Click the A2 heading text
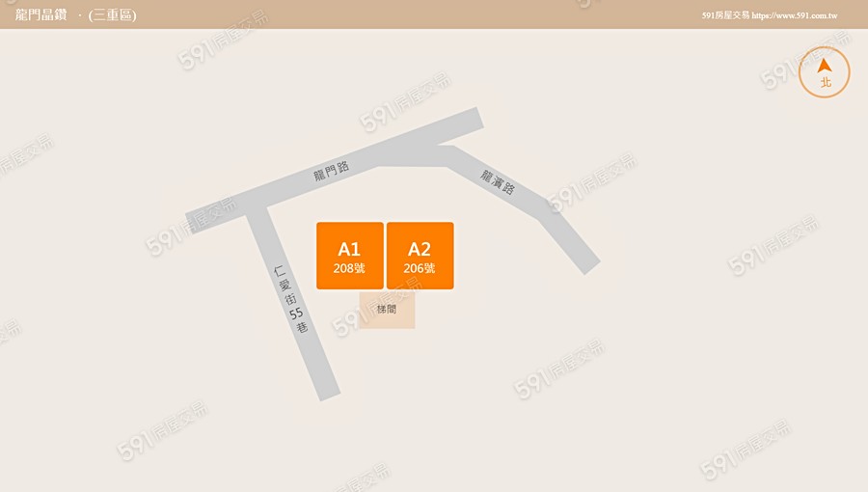The width and height of the screenshot is (868, 492). coord(420,249)
